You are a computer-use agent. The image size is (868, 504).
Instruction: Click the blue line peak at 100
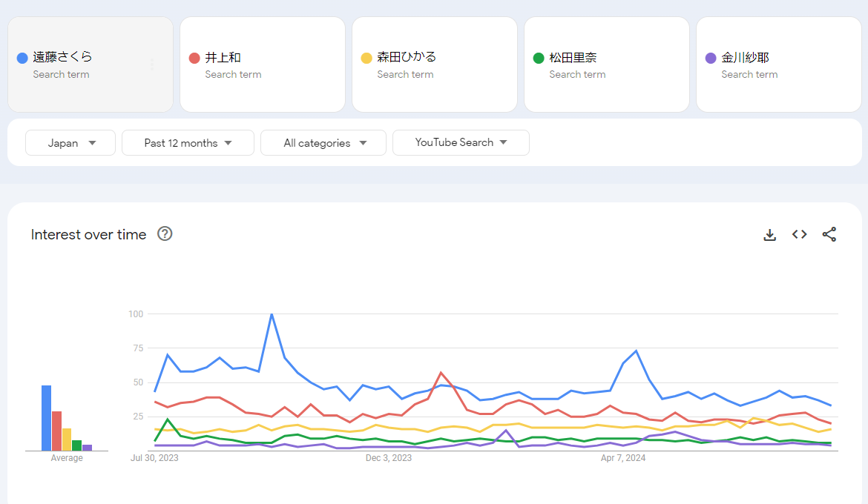272,314
